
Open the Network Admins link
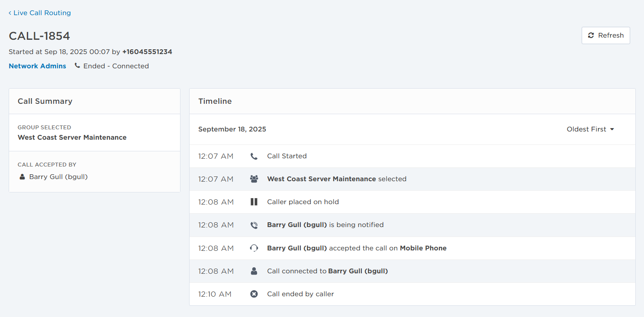38,66
